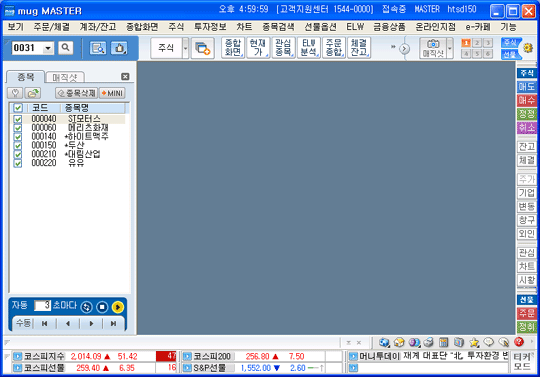Screen dimensions: 540x377
Task: Click the heart favorites icon in 종목 panel
Action: click(15, 93)
